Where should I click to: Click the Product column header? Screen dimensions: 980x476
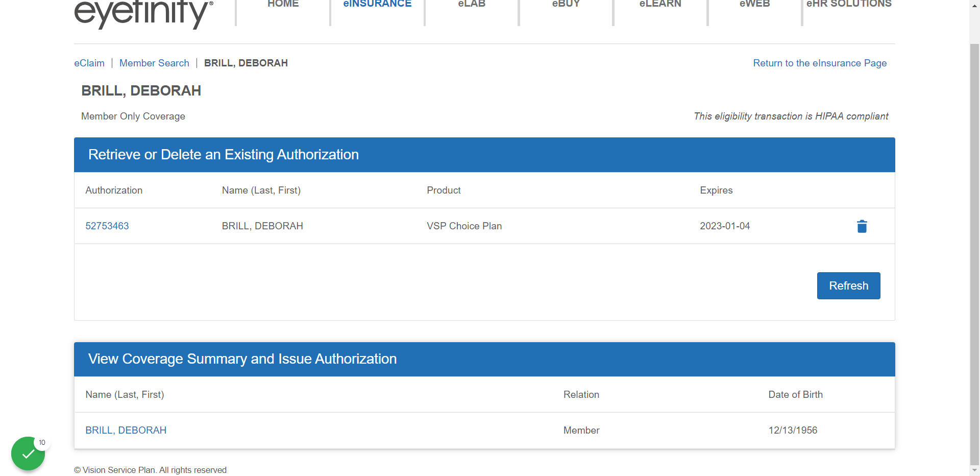[x=444, y=190]
